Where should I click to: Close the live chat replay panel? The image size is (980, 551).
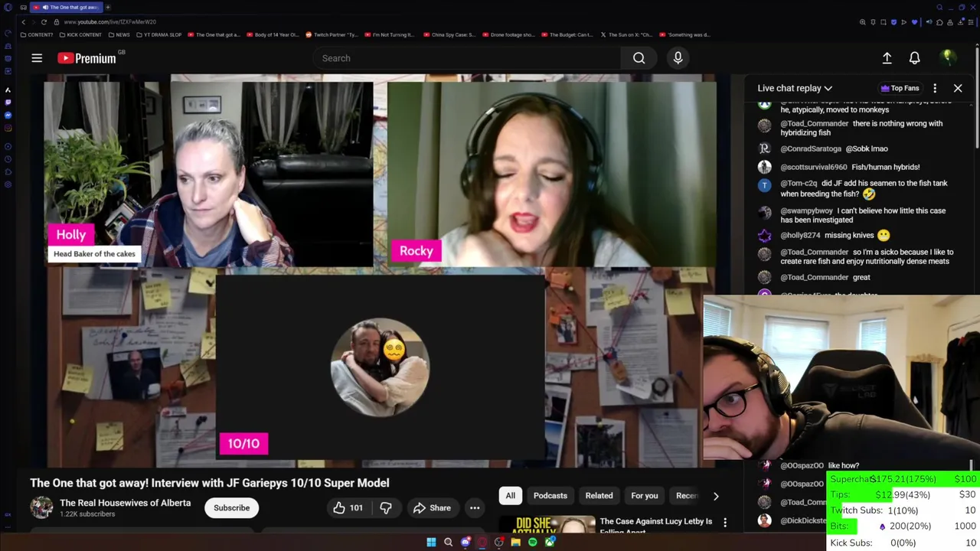(958, 88)
